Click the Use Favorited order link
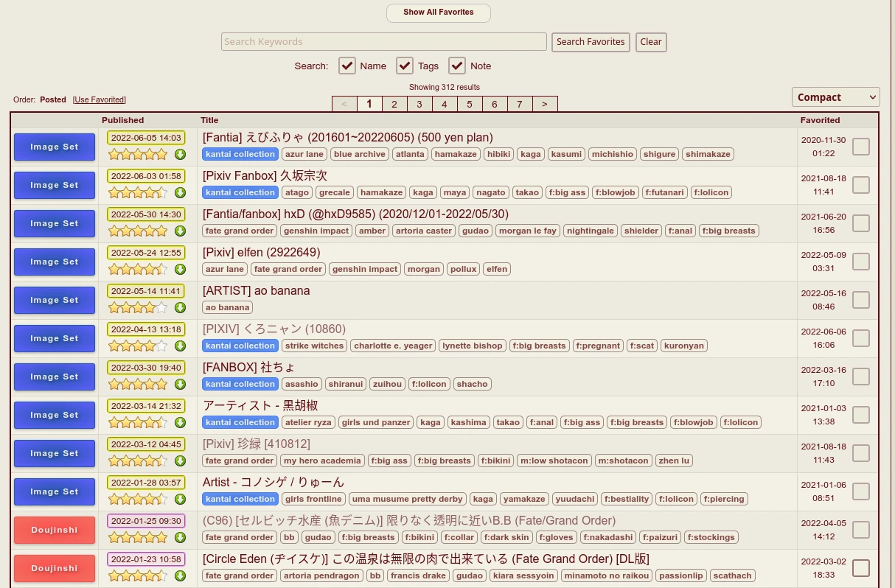 (100, 99)
